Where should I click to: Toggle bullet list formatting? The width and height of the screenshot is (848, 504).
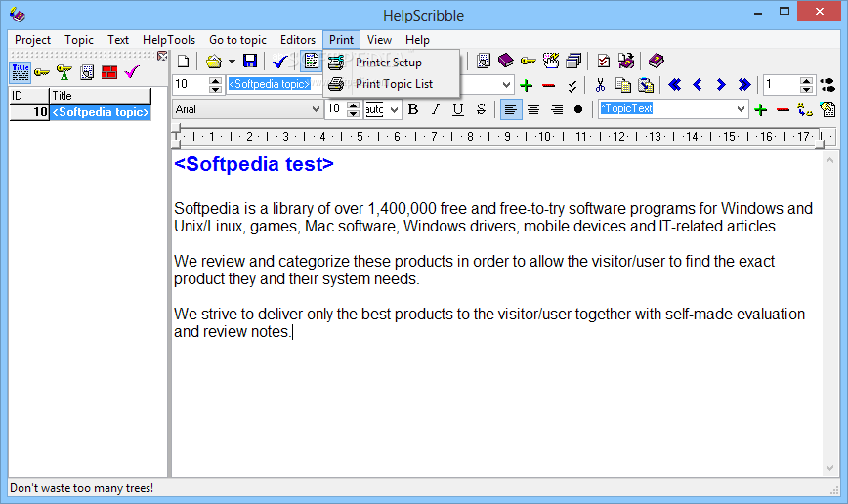point(578,109)
